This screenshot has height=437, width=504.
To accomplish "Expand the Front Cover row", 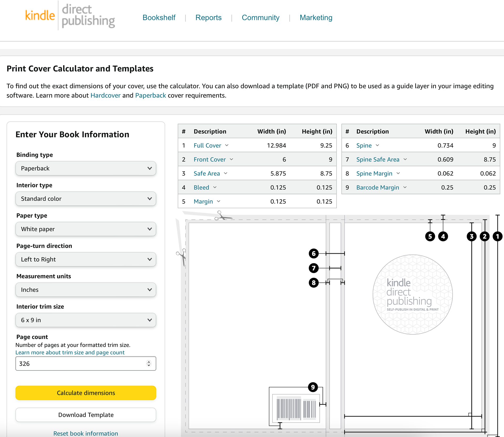I will (x=213, y=159).
